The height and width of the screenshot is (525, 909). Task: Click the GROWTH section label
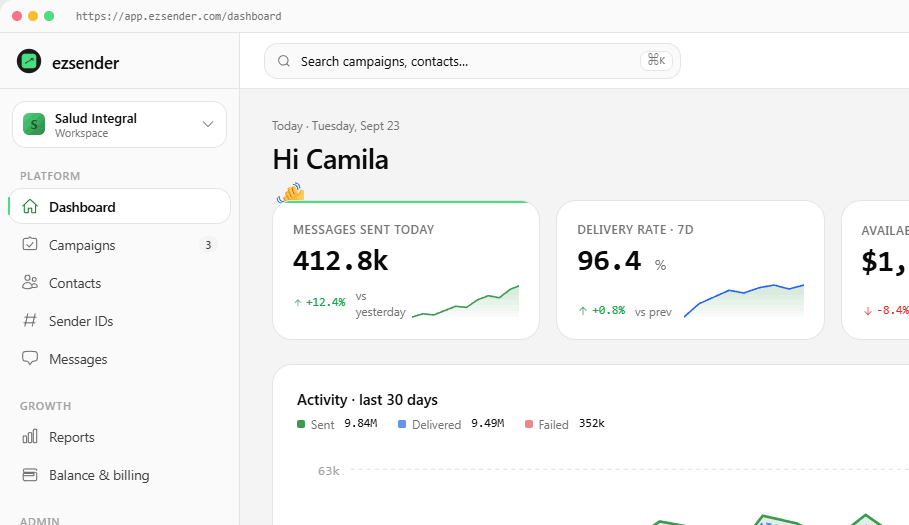point(45,406)
